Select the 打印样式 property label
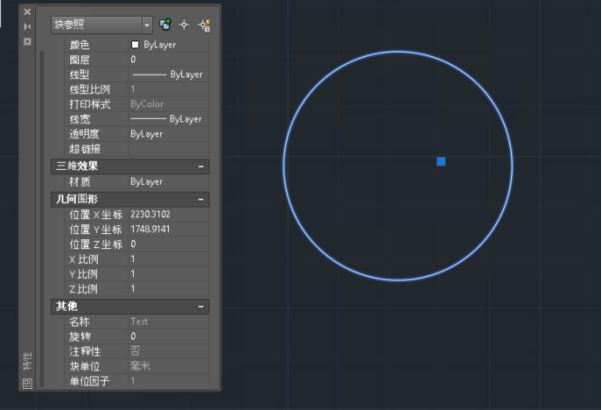The width and height of the screenshot is (602, 410). [x=90, y=104]
